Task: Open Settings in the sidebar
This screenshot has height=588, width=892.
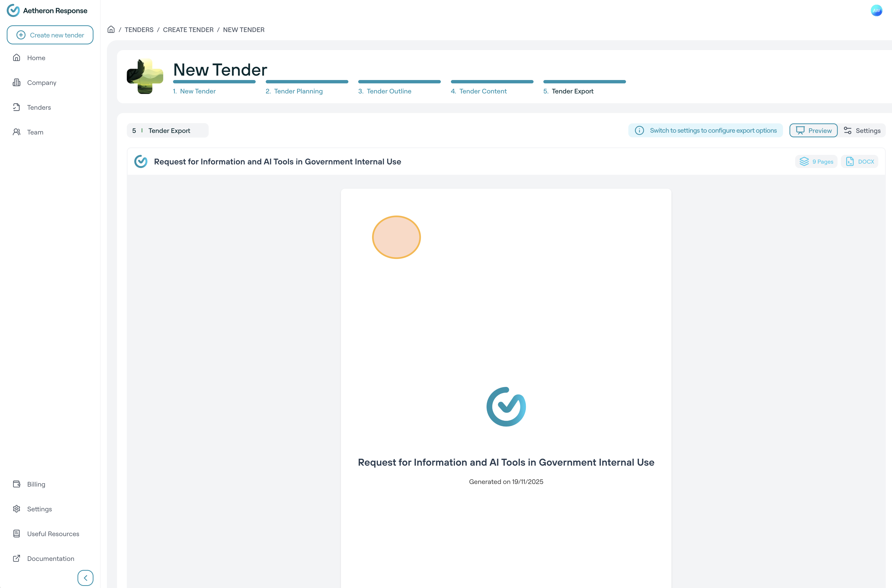Action: pyautogui.click(x=39, y=509)
